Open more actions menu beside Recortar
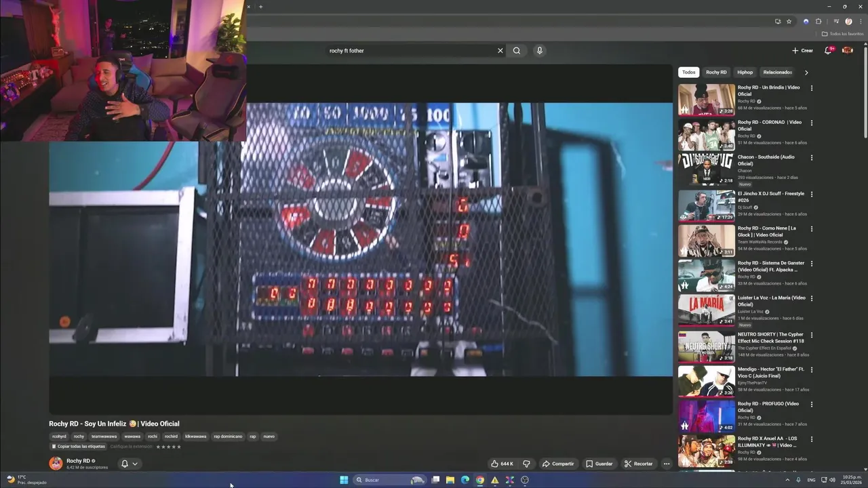The height and width of the screenshot is (488, 868). pos(667,464)
